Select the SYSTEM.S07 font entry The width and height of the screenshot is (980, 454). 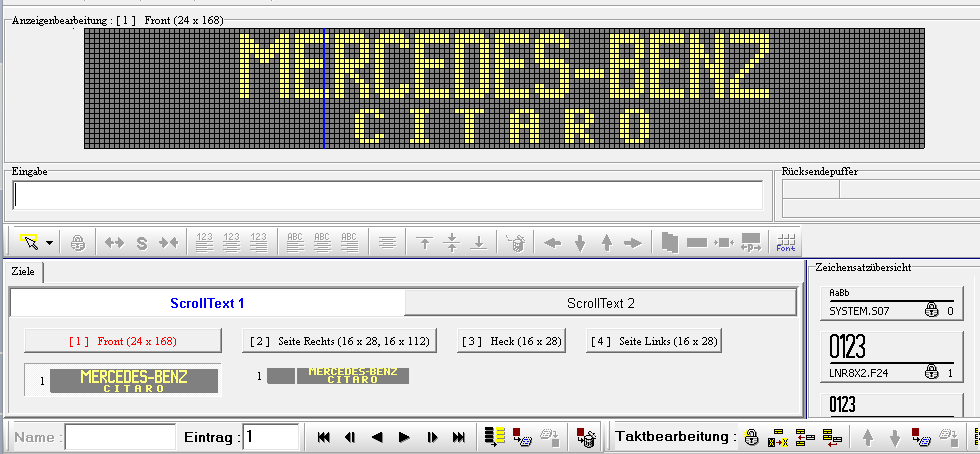891,303
